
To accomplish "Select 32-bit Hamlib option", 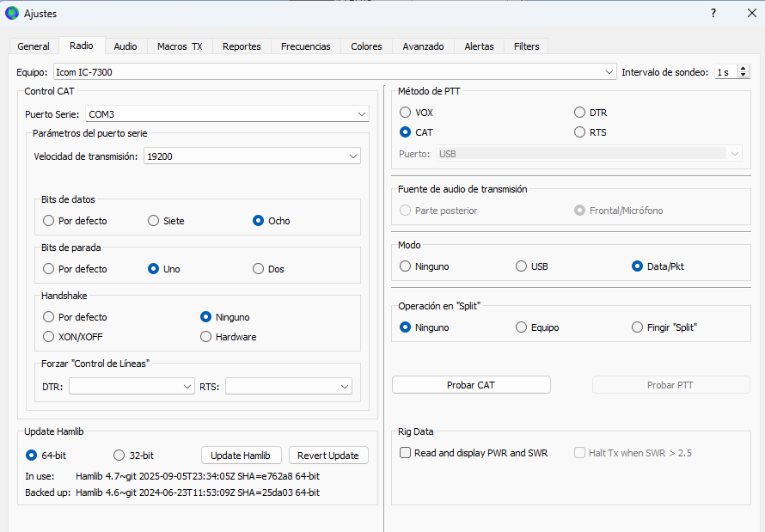I will tap(119, 456).
